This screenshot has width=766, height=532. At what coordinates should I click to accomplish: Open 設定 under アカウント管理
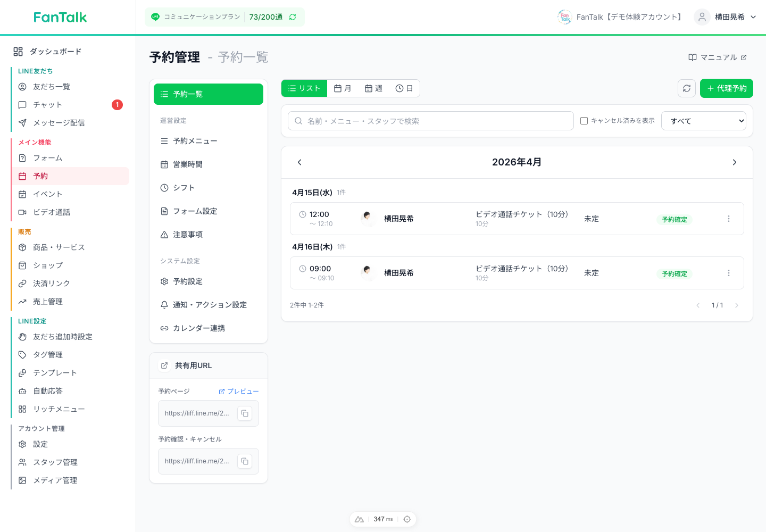click(70, 444)
